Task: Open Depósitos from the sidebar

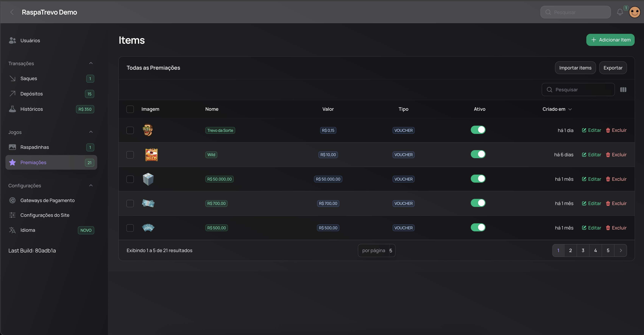Action: 32,94
